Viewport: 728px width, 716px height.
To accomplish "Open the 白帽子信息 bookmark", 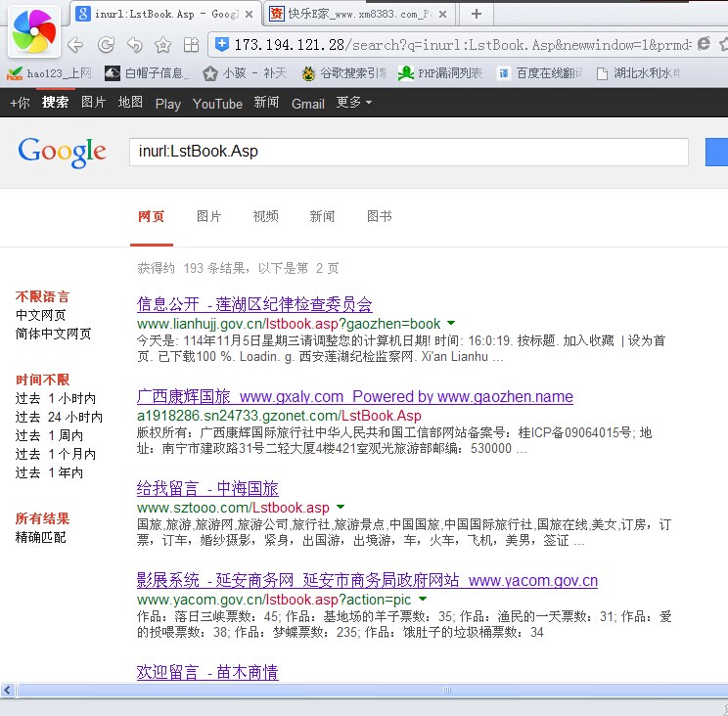I will tap(148, 72).
